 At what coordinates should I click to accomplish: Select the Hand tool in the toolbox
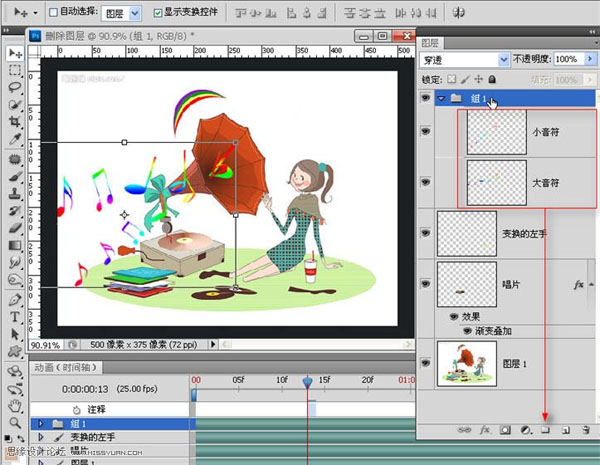[x=15, y=407]
